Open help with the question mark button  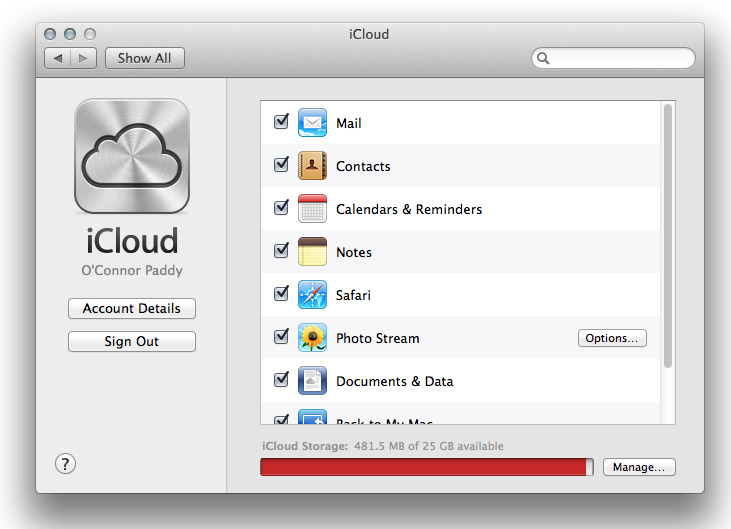point(65,464)
